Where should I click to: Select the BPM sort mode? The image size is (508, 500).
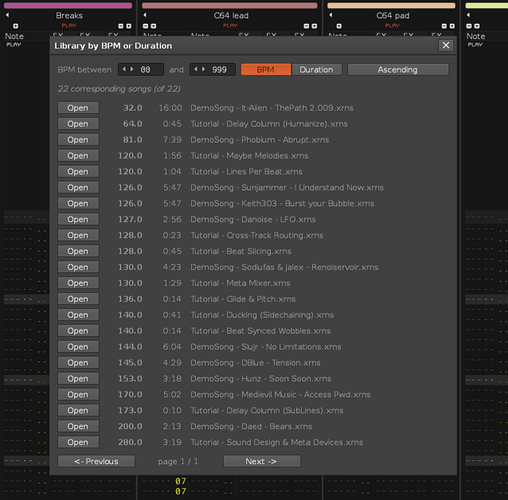pos(266,69)
